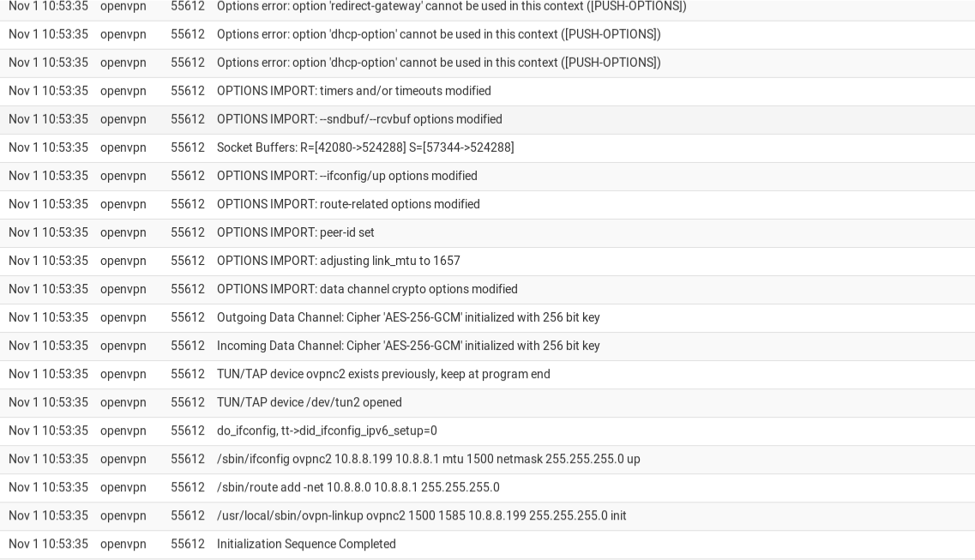Click the '--sndbuf/--rcvbuf options modified' log message
Image resolution: width=975 pixels, height=560 pixels.
(359, 119)
